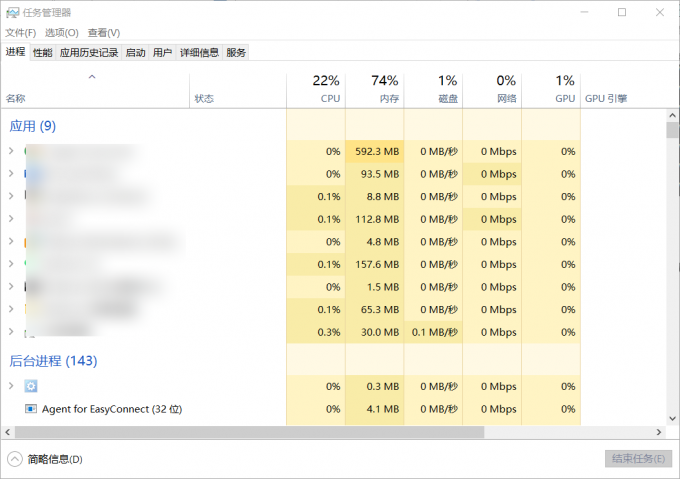Click the Task Manager title bar icon
This screenshot has height=479, width=680.
point(12,12)
